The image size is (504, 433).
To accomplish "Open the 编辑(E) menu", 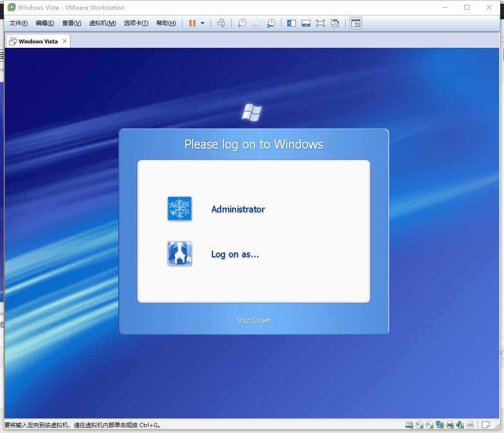I will click(45, 23).
